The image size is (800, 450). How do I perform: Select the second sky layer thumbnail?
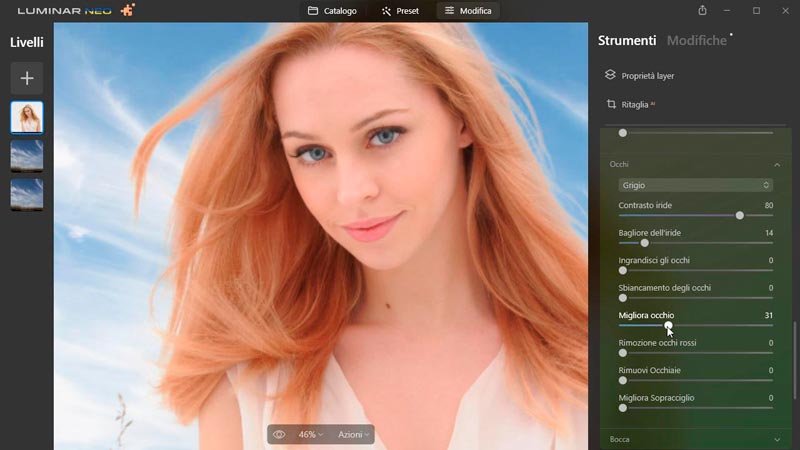click(27, 156)
